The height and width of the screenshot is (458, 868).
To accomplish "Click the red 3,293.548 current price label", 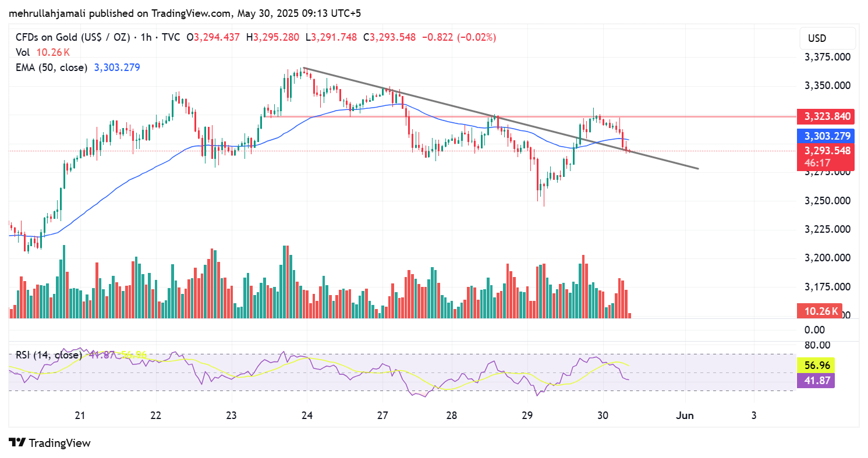I will [x=827, y=150].
